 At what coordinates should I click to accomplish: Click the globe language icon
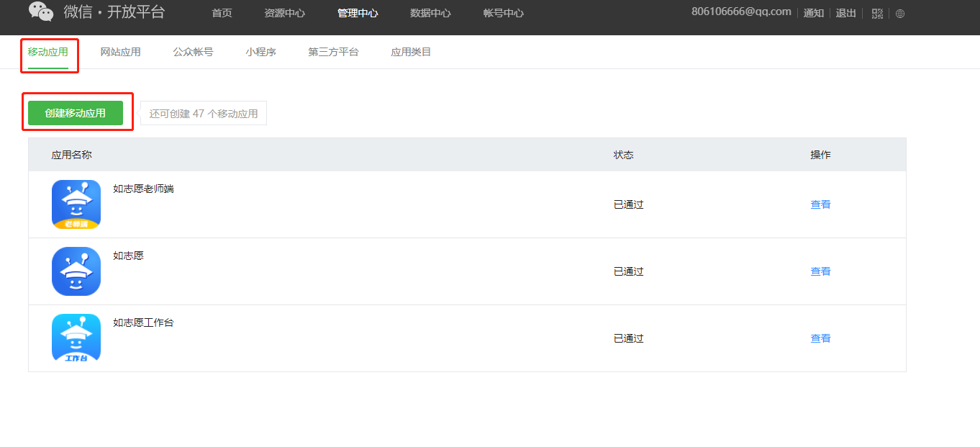(x=900, y=14)
